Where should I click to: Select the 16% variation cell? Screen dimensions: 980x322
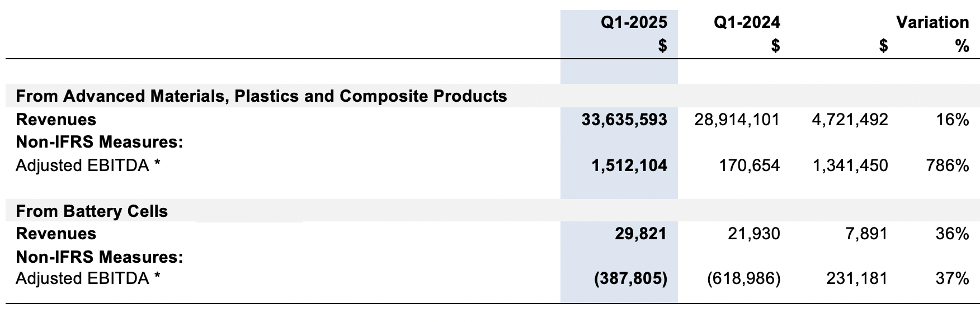952,120
